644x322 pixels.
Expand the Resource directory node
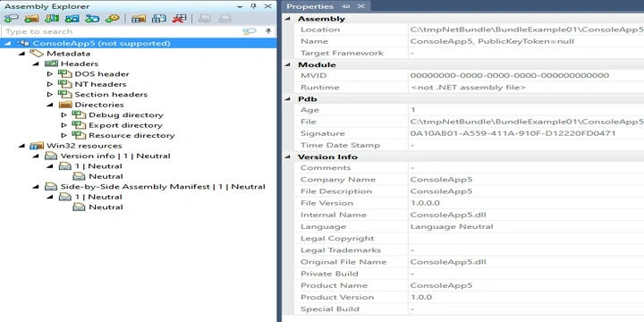pos(64,136)
